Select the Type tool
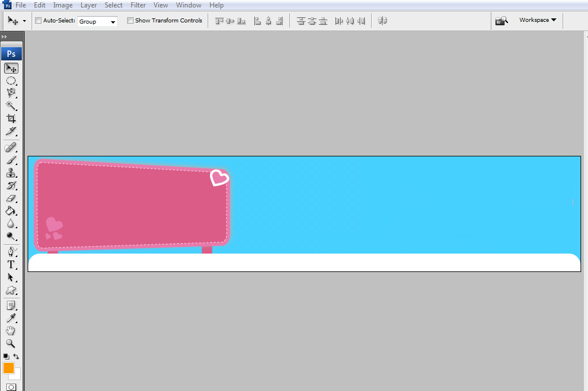The height and width of the screenshot is (391, 588). click(x=12, y=264)
